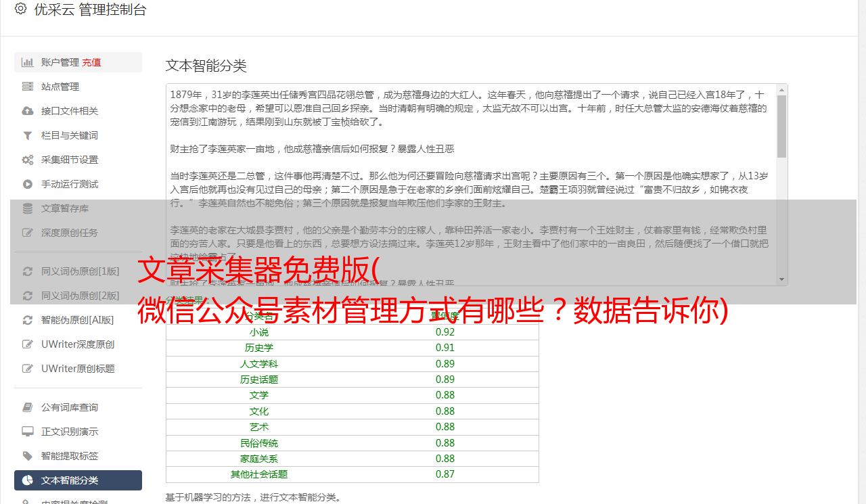
Task: Click the refresh icon for 智能伪原创[AI版]
Action: 28,320
